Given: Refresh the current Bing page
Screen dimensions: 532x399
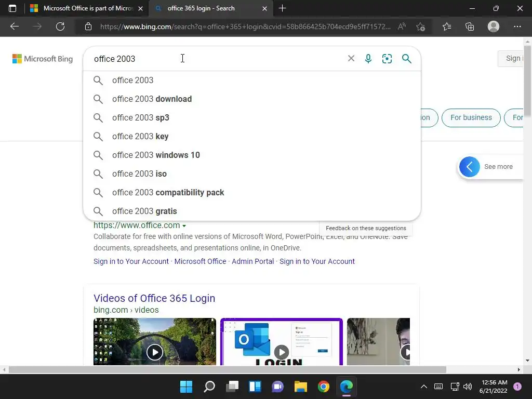Looking at the screenshot, I should click(x=60, y=26).
